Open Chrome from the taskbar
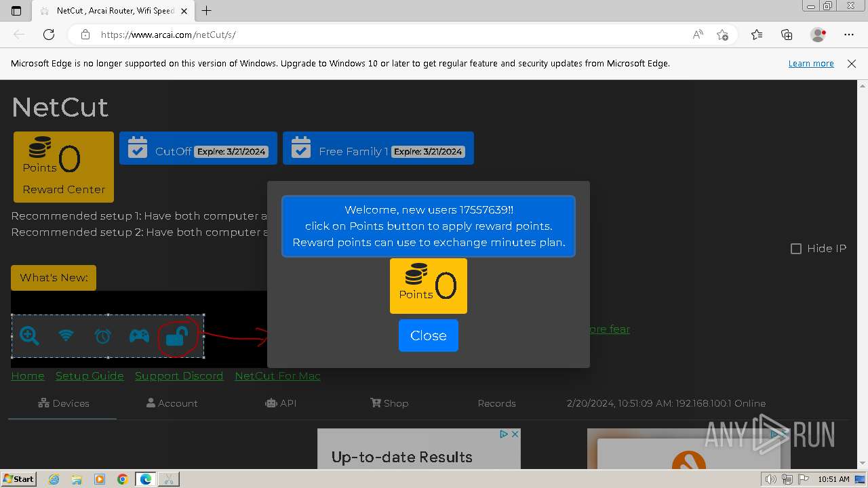 pos(123,479)
